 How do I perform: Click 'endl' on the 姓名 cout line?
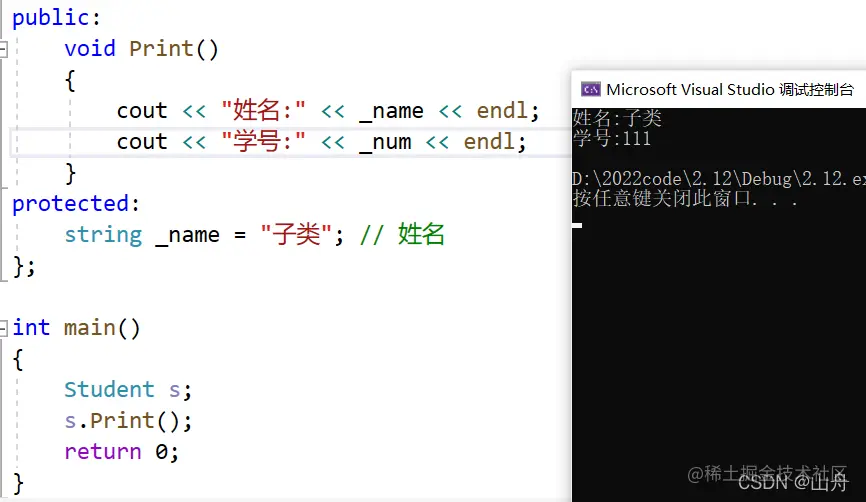coord(502,110)
